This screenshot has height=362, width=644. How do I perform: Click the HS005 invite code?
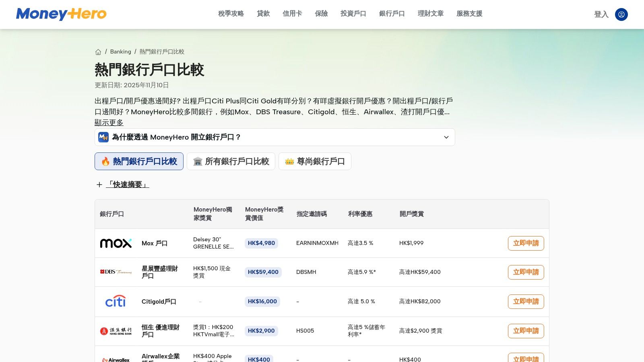pos(305,331)
